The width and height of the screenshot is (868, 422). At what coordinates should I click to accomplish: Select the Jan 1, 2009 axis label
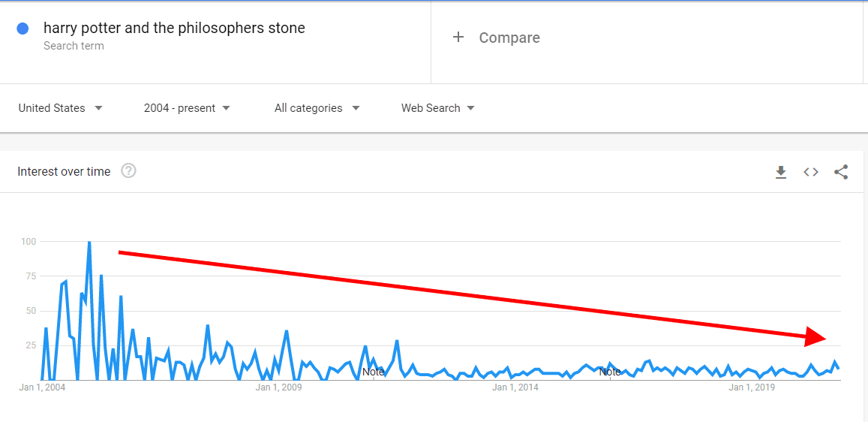click(x=278, y=387)
